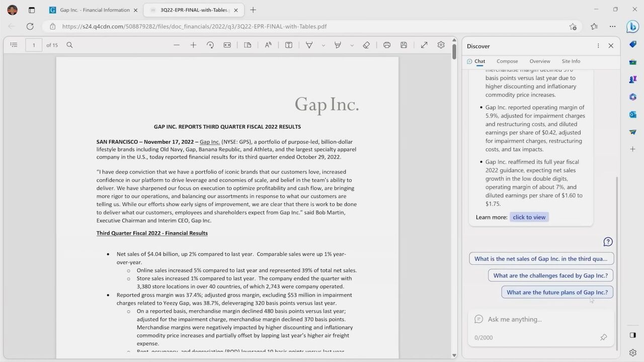View site information lock icon
Screen dimensions: 644x362
(52, 26)
